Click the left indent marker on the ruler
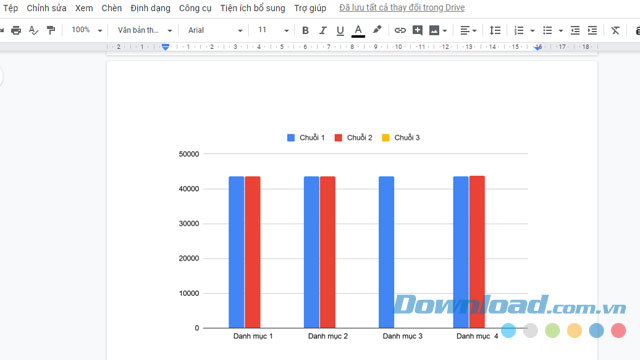The width and height of the screenshot is (640, 360). click(165, 47)
